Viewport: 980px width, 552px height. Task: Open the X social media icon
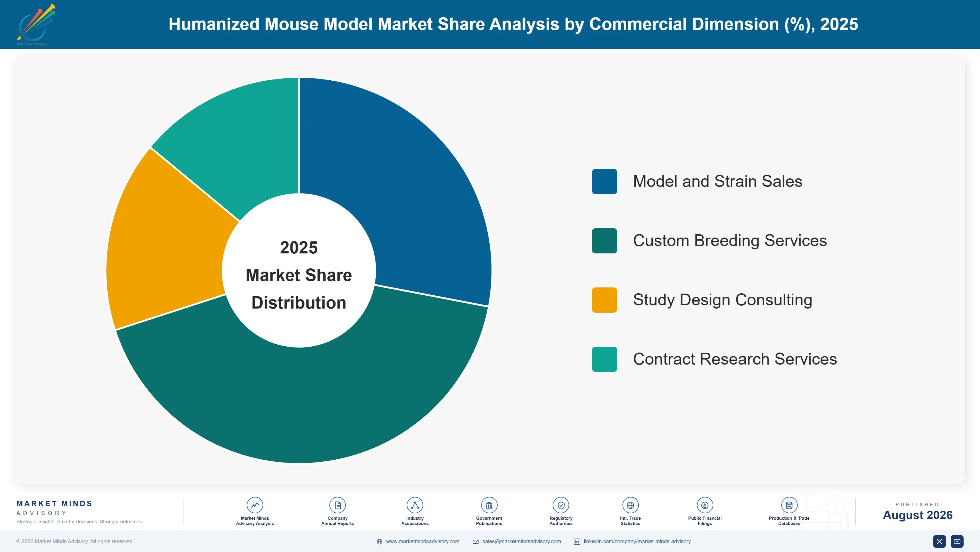click(939, 541)
